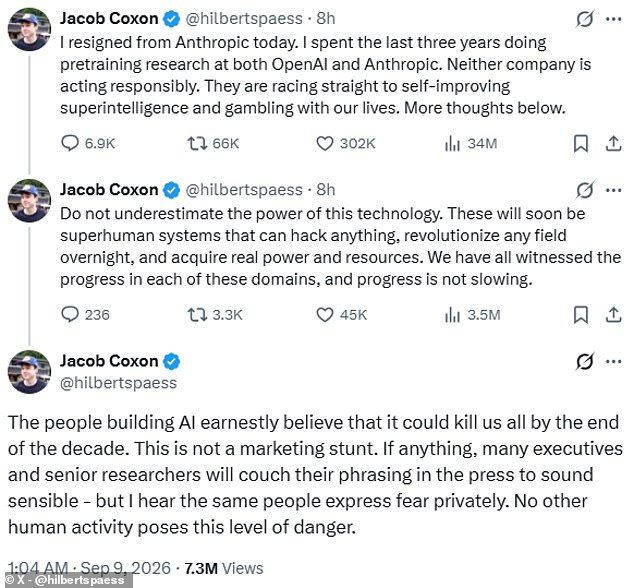Viewport: 634px width, 588px height.
Task: Open Grok icon on the third tweet
Action: [585, 361]
